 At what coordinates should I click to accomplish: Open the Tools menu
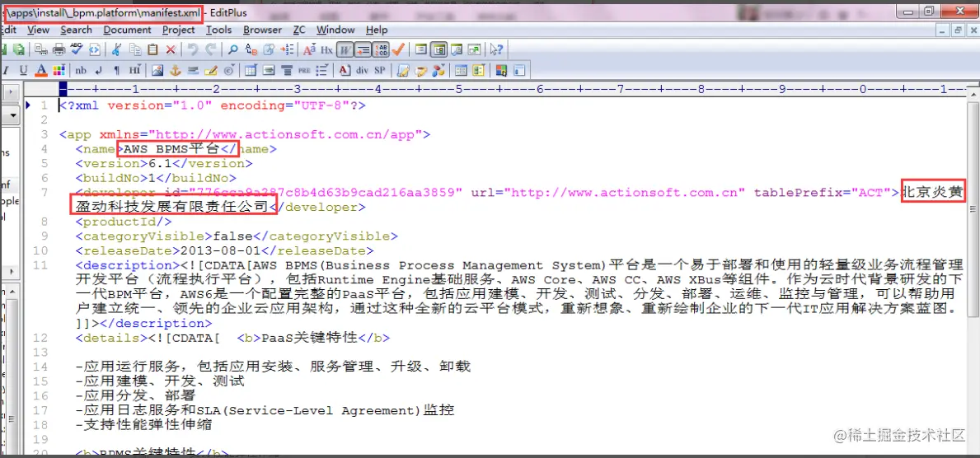(x=218, y=30)
